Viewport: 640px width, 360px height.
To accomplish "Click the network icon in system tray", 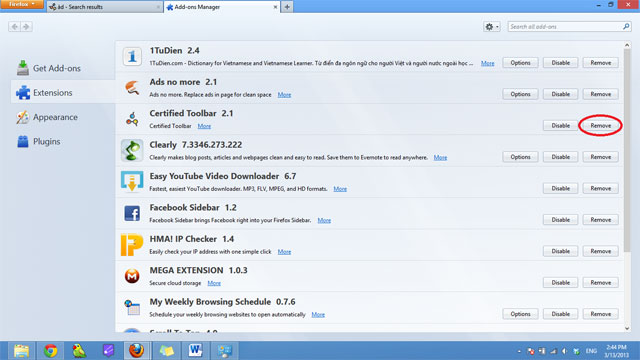I will click(553, 351).
